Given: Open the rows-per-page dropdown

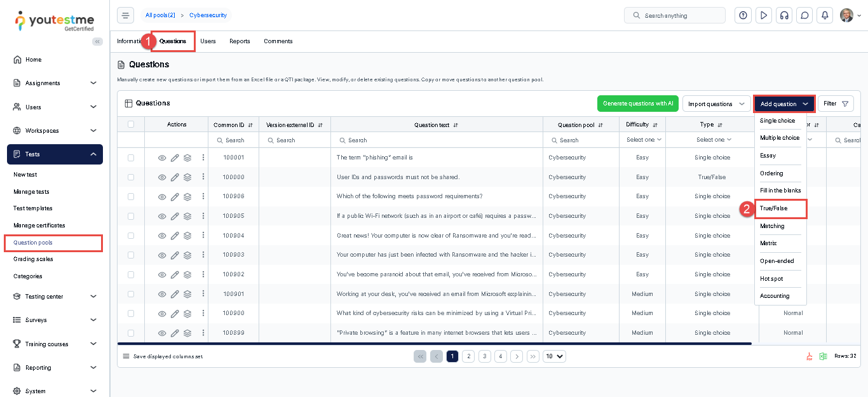Looking at the screenshot, I should (x=554, y=356).
